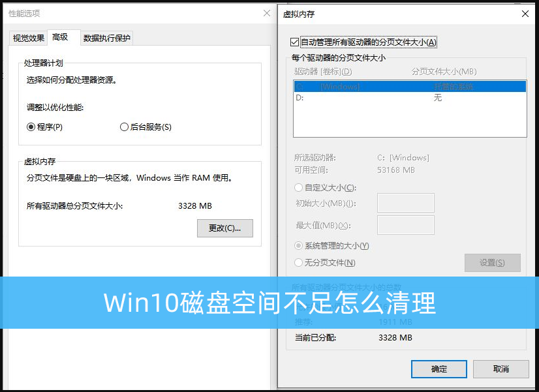Click the 设置(S) button
The height and width of the screenshot is (392, 539).
tap(493, 263)
